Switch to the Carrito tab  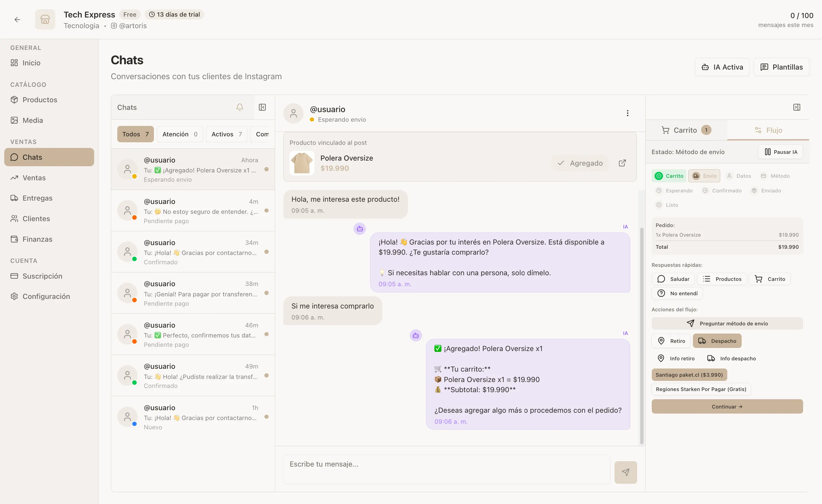686,130
